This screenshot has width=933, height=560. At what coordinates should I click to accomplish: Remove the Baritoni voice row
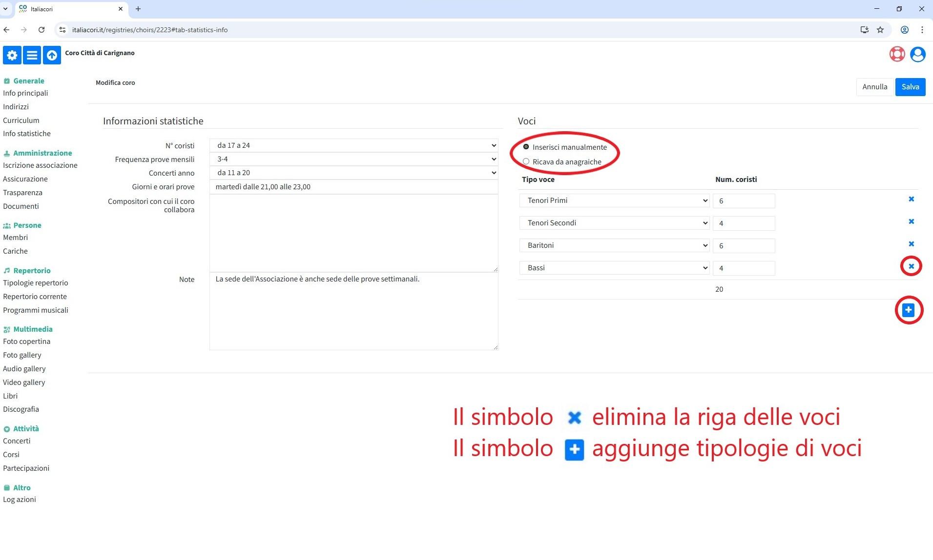pos(911,244)
